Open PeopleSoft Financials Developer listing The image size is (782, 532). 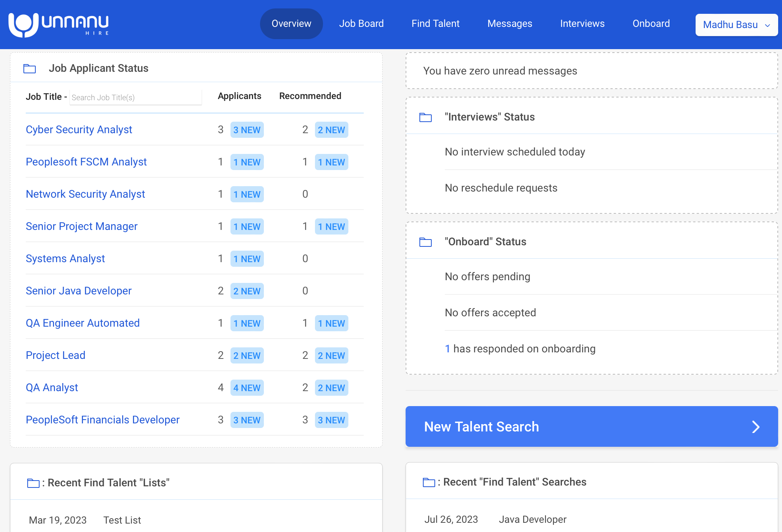pos(103,420)
